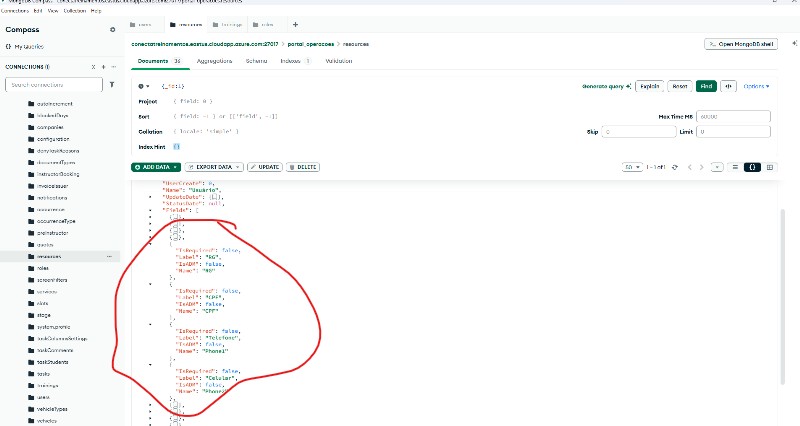Open the Schema tab
Image resolution: width=800 pixels, height=426 pixels.
(x=256, y=61)
